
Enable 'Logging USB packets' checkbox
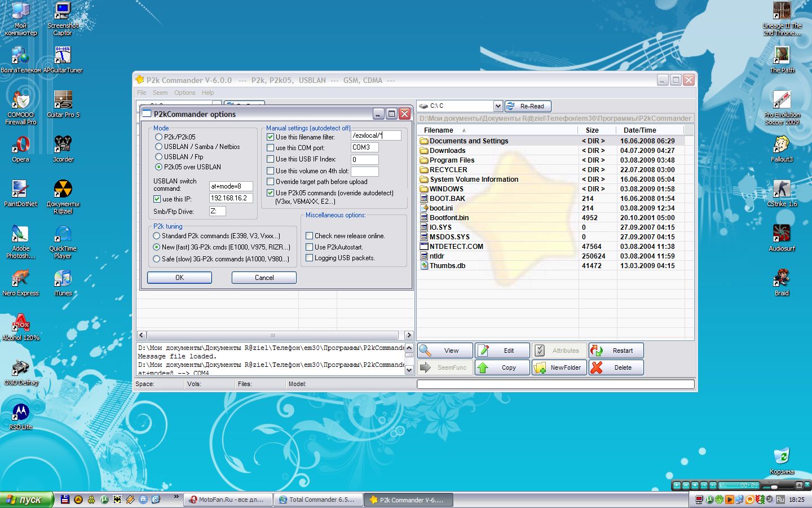coord(310,258)
